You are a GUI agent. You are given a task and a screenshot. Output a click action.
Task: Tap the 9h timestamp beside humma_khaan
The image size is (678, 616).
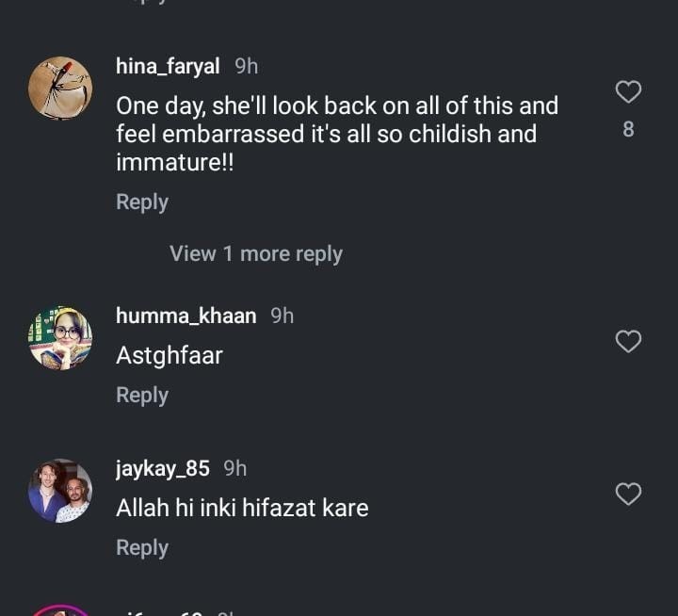tap(282, 316)
